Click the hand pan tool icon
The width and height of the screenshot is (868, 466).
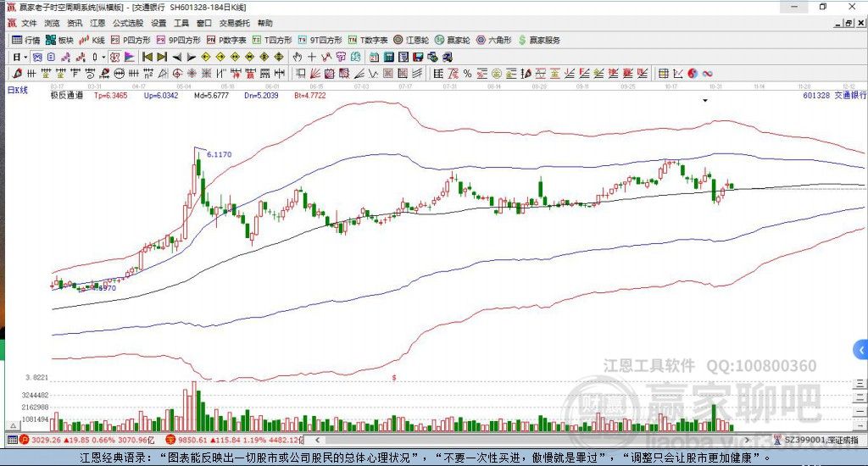click(x=297, y=57)
